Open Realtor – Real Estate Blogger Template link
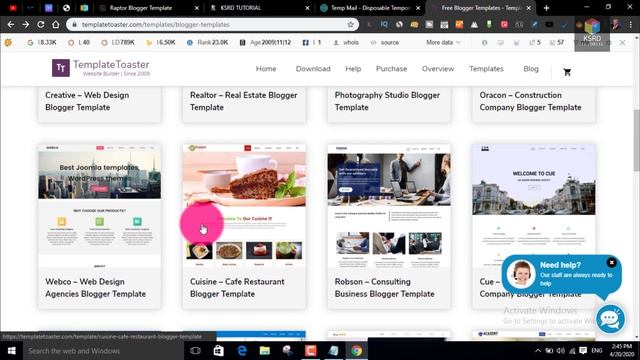 pos(244,101)
